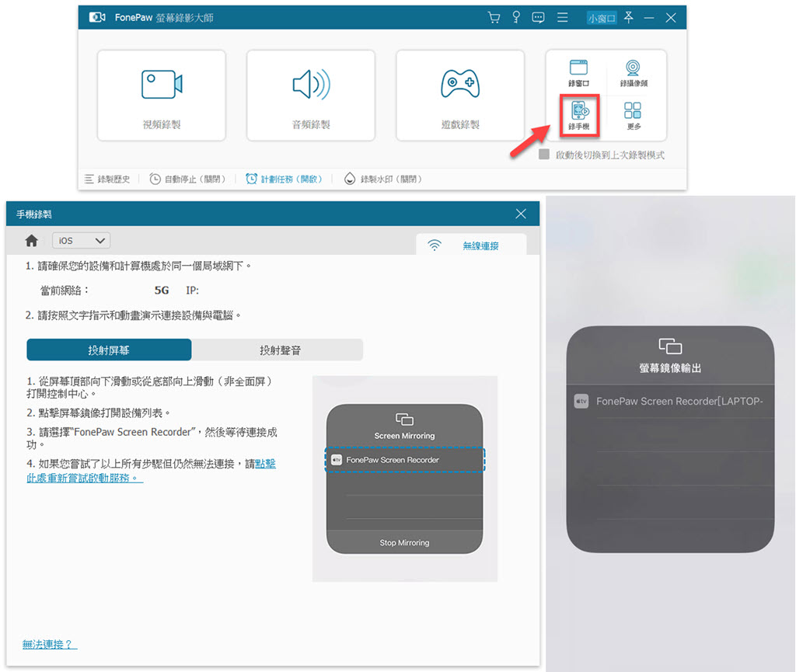Viewport: 796px width, 672px height.
Task: Open the hamburger menu in title bar
Action: (563, 18)
